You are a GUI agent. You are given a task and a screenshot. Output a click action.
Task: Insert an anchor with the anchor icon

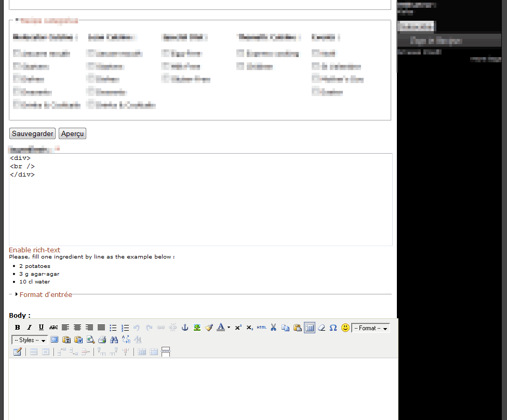185,328
